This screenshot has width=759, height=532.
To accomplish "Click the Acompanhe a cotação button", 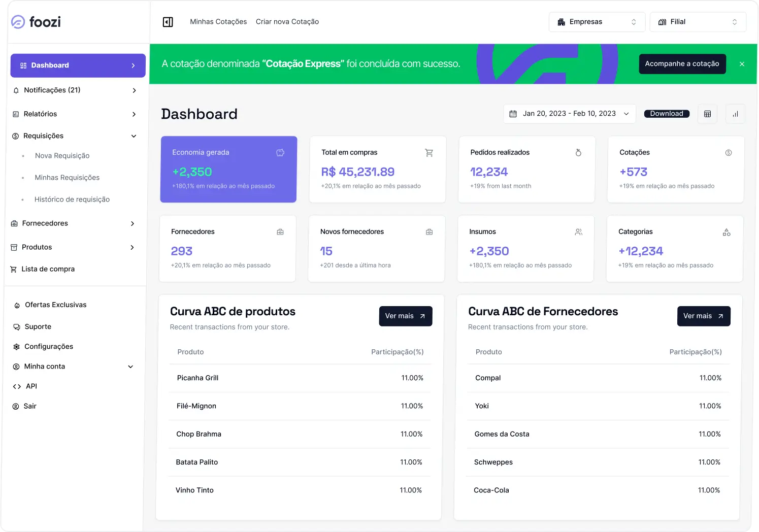I will 682,64.
